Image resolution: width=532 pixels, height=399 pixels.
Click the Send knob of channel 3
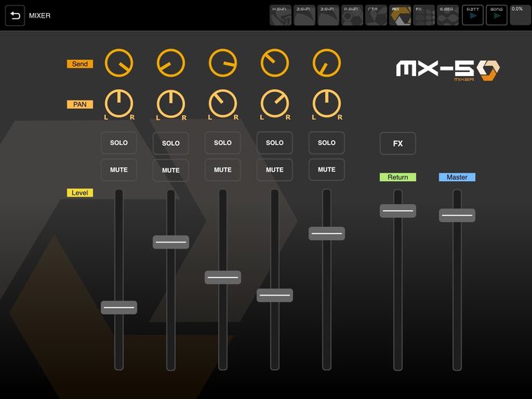[223, 63]
